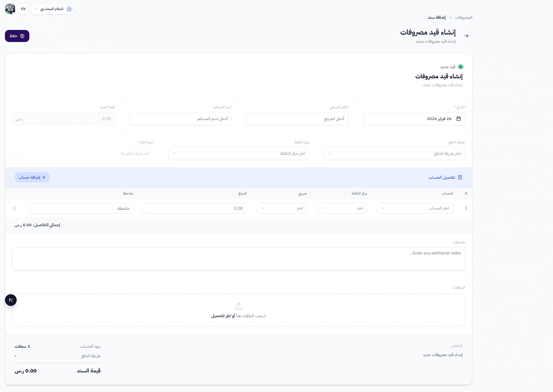Open the اختر مركز التكلفة cost center dropdown
553x392 pixels.
238,153
